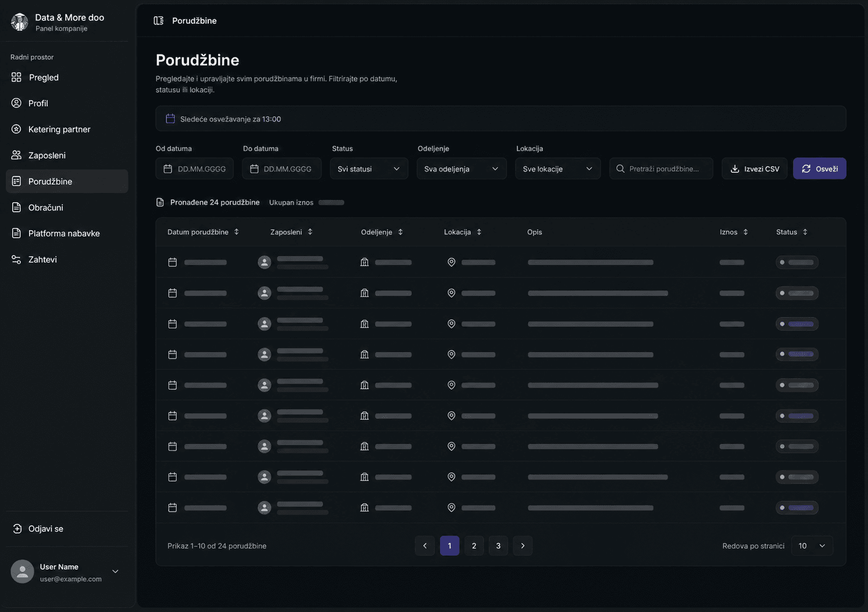
Task: Click the user avatar at sidebar bottom
Action: (x=22, y=571)
